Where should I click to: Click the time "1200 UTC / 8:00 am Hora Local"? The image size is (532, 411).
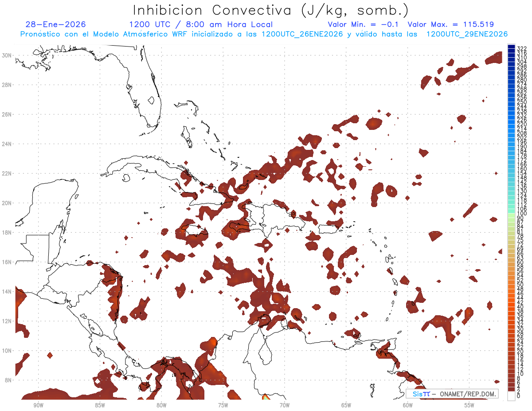tap(201, 24)
